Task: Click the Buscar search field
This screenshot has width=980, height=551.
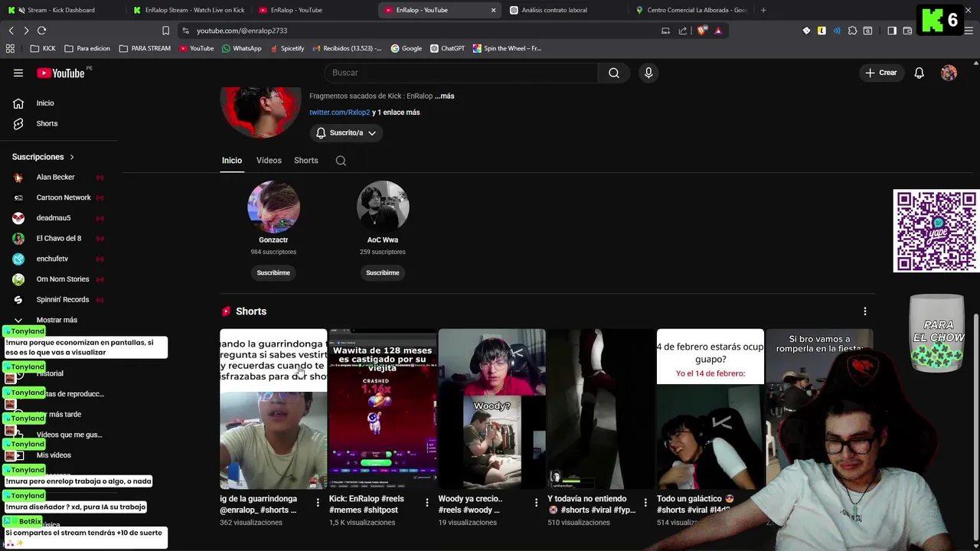Action: [462, 73]
